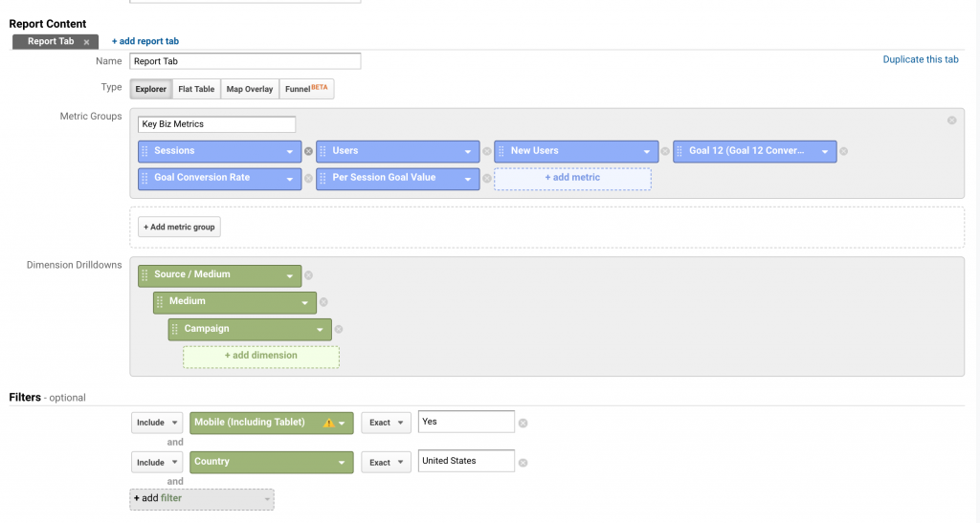980x523 pixels.
Task: Close the Report Tab using its x
Action: pyautogui.click(x=86, y=42)
